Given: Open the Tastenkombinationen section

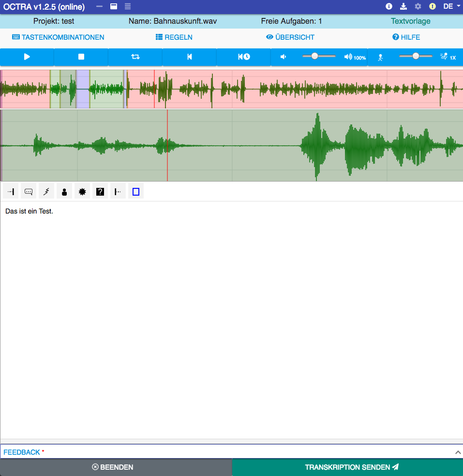Looking at the screenshot, I should click(x=58, y=37).
